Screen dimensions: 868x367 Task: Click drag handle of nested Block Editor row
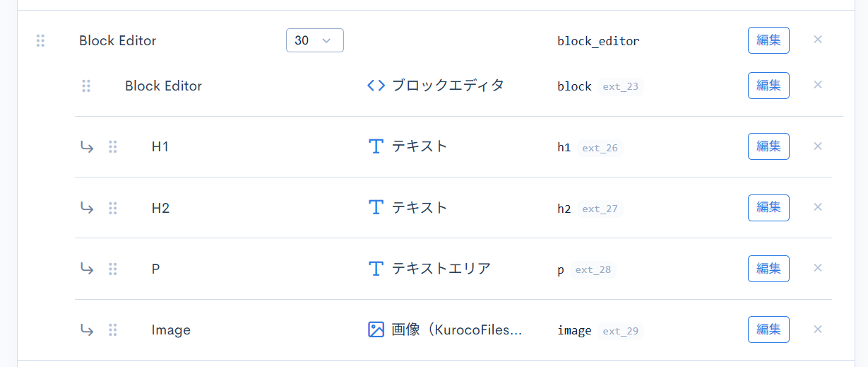[86, 86]
